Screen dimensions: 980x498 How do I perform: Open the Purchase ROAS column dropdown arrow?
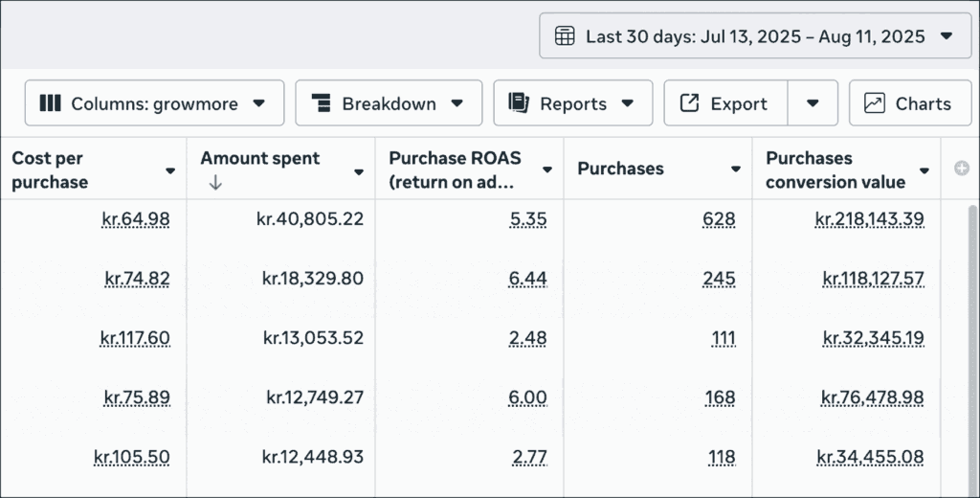pos(547,170)
